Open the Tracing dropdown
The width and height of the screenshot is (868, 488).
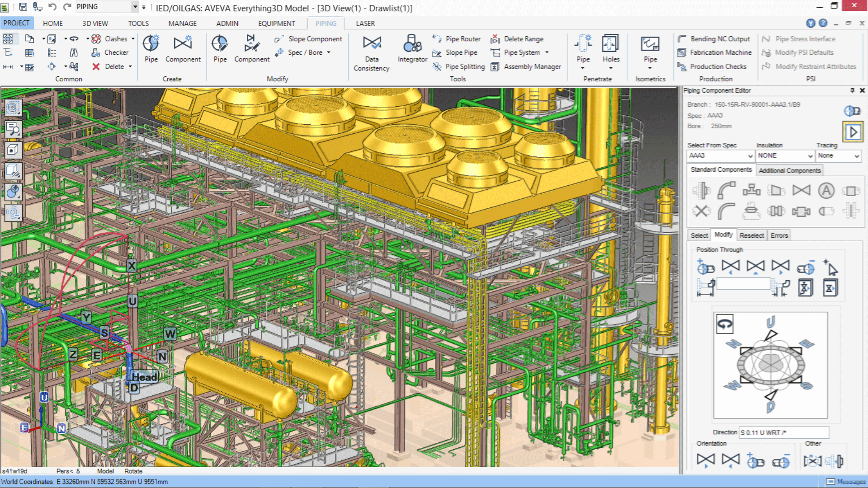pyautogui.click(x=838, y=156)
